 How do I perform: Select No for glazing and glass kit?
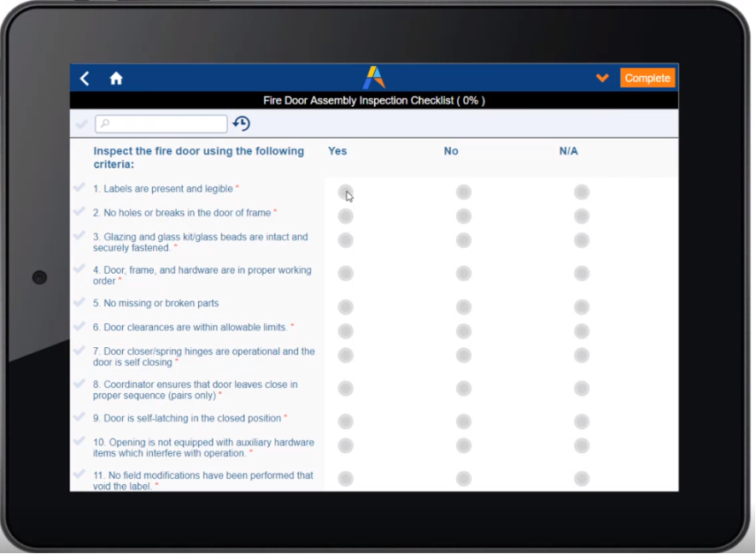click(464, 240)
